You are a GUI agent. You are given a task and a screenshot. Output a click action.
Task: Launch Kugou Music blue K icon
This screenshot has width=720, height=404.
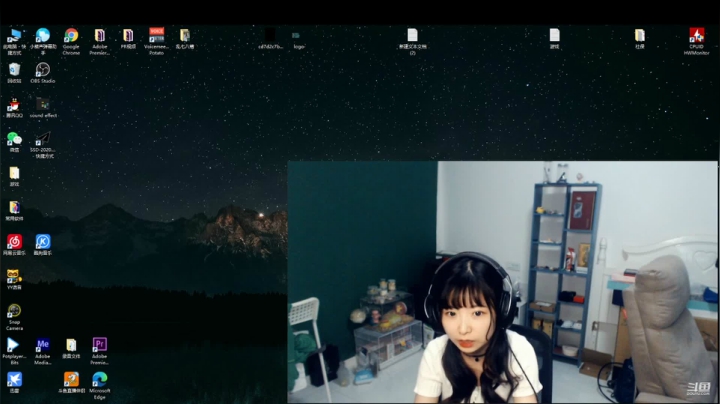click(43, 241)
